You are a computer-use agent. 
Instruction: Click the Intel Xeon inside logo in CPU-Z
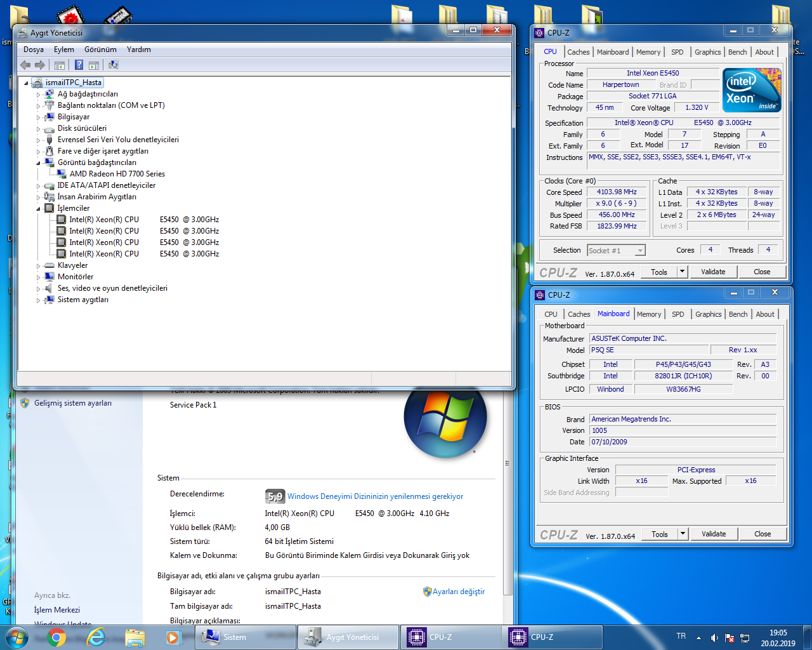(752, 90)
